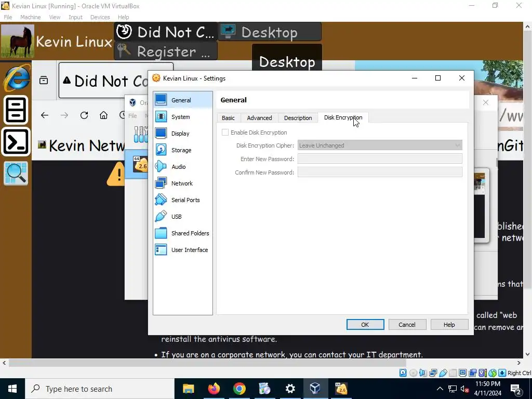Viewport: 532px width, 399px height.
Task: Click VirtualBox Manager taskbar icon
Action: tap(315, 389)
